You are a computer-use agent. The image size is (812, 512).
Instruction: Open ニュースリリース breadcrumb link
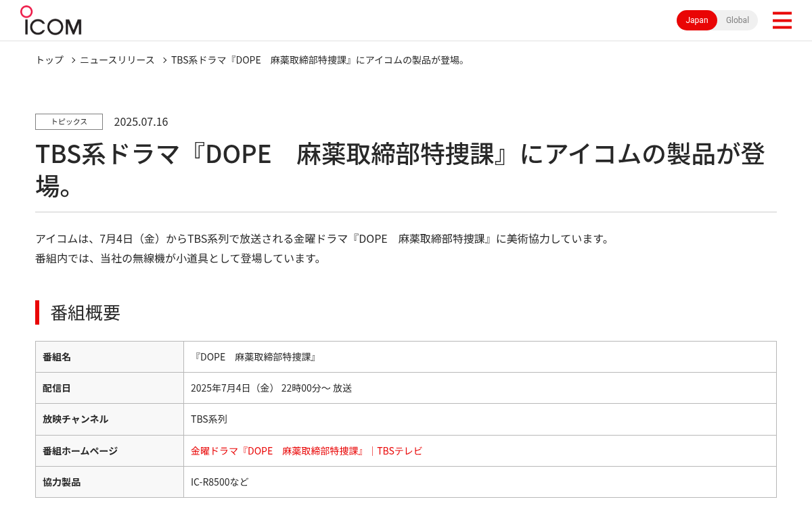117,60
